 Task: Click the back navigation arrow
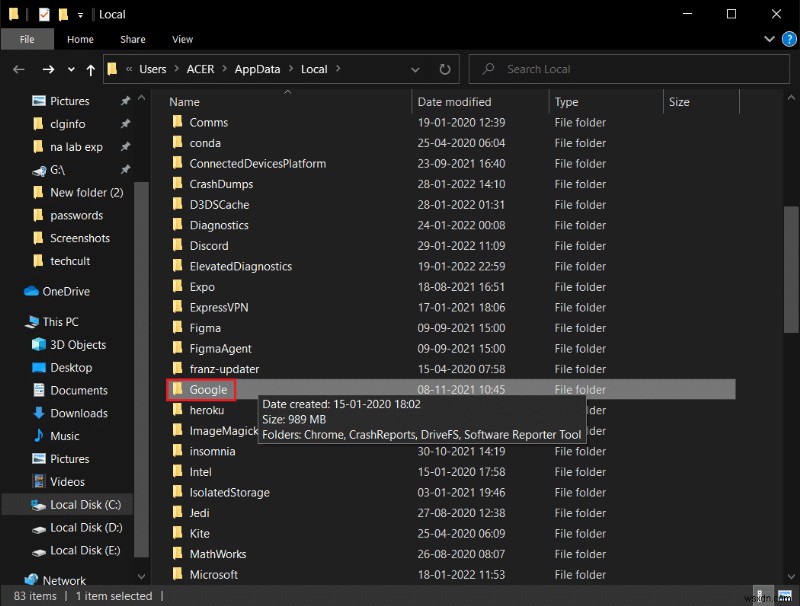click(19, 69)
